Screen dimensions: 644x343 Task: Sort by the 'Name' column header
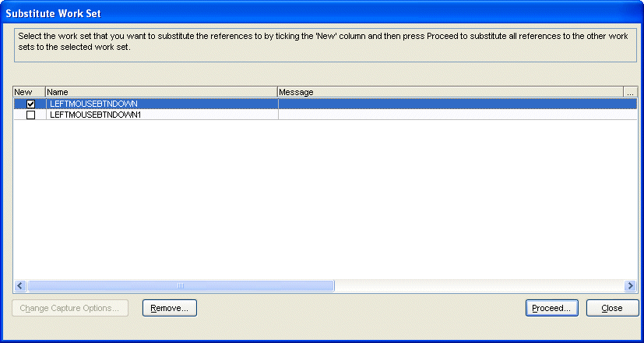pos(160,92)
